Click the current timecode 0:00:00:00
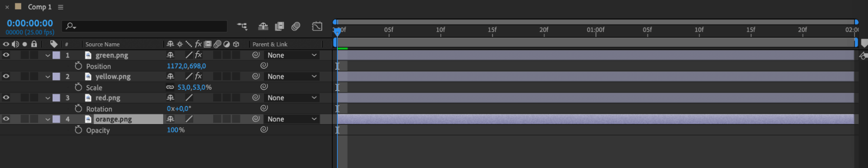The height and width of the screenshot is (168, 868). tap(30, 23)
